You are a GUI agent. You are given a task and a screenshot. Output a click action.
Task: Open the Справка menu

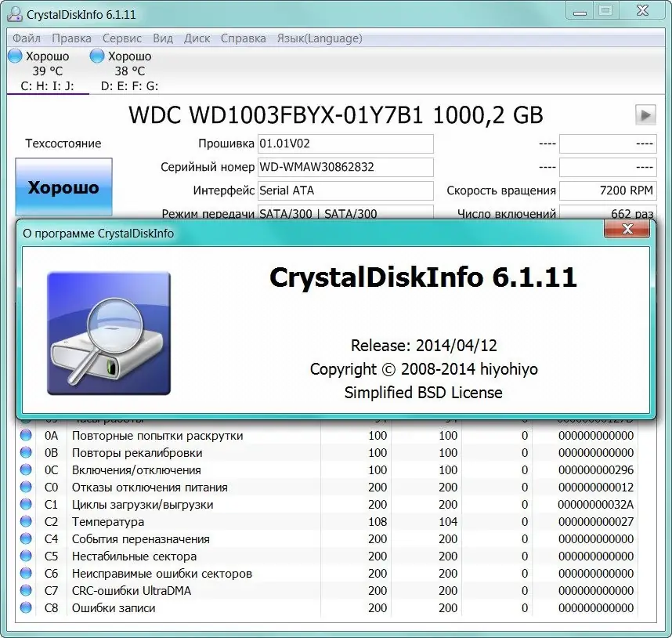click(244, 38)
